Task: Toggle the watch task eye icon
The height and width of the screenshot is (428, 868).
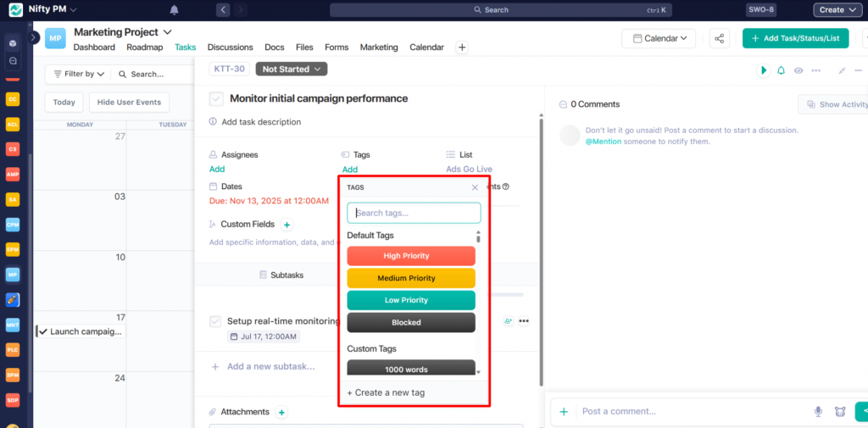Action: coord(798,70)
